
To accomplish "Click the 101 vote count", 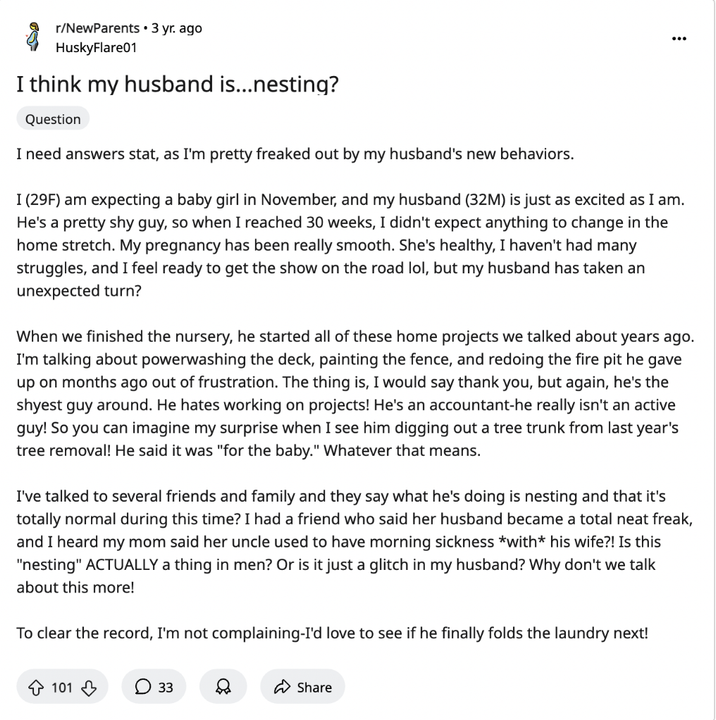I will pos(62,687).
